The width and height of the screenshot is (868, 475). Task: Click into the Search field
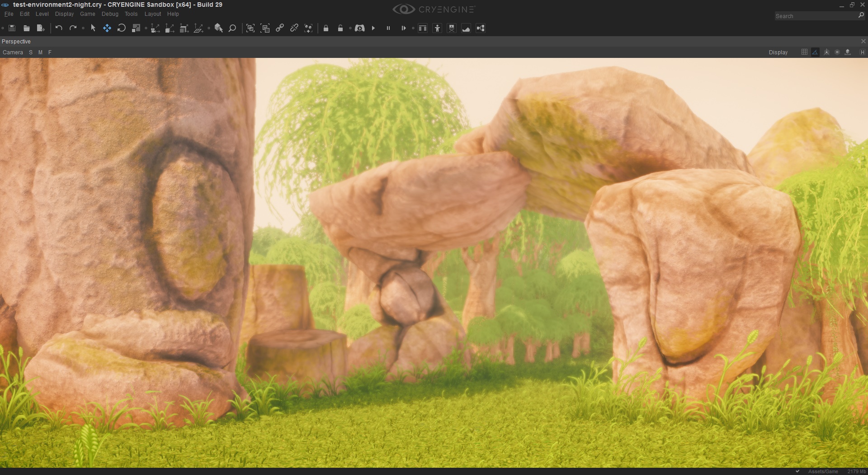click(x=816, y=16)
